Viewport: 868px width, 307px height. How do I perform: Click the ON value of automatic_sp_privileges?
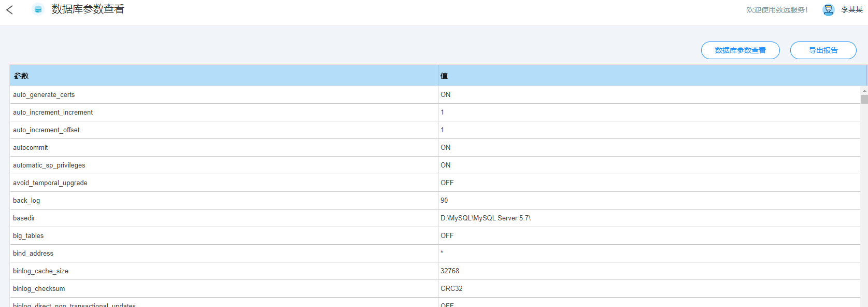445,165
